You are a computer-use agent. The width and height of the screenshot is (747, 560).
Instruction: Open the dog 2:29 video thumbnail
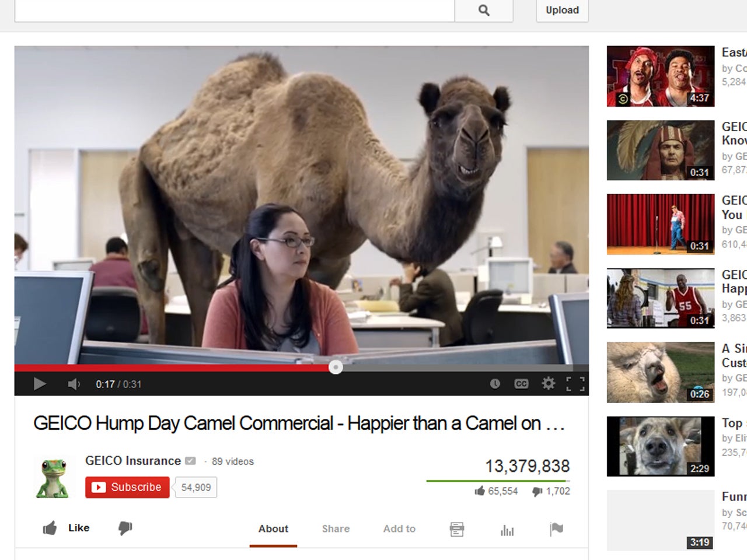pos(661,446)
